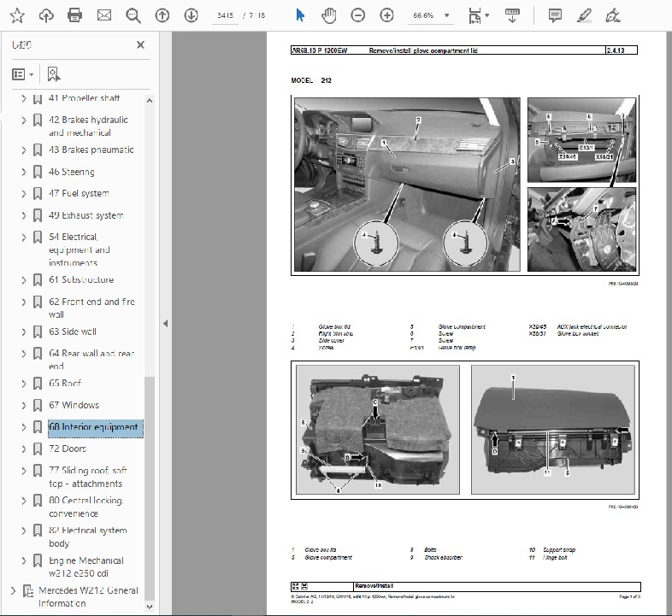The width and height of the screenshot is (672, 616).
Task: Click the glove box lid diagram image
Action: click(x=553, y=430)
